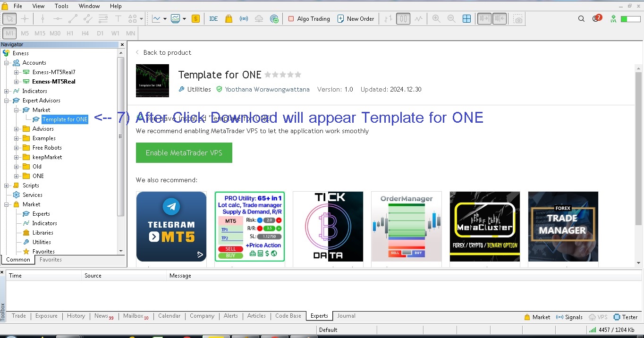Pick the vertical line drawing tool
The width and height of the screenshot is (644, 338).
[42, 19]
